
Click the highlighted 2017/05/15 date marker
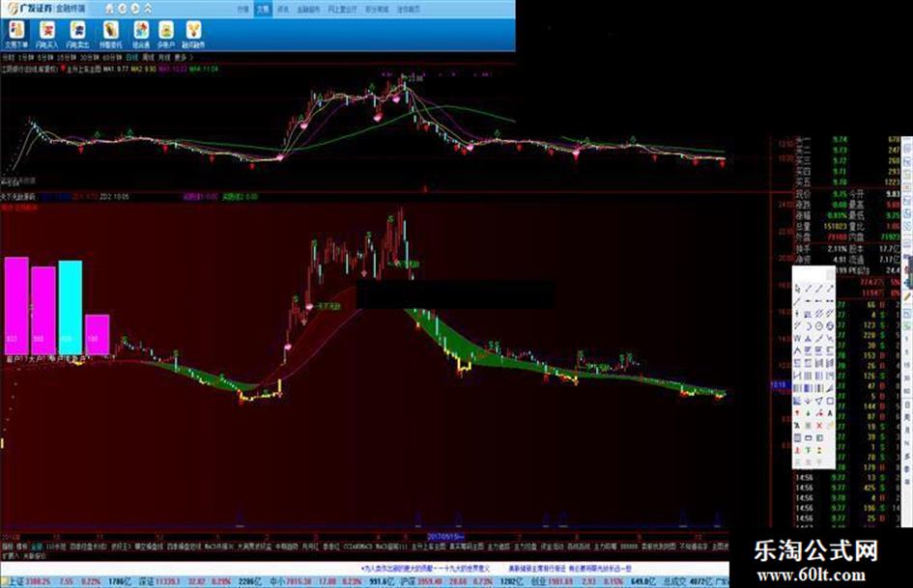446,536
